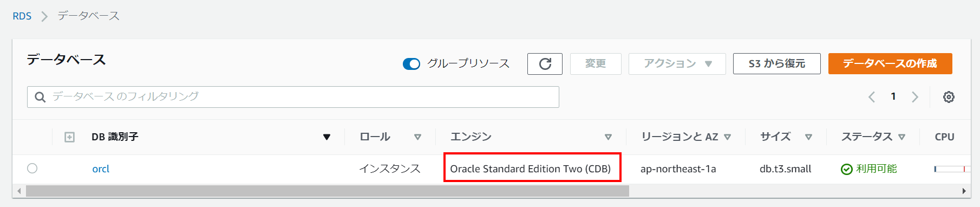Toggle the グループリソース switch

pos(411,64)
